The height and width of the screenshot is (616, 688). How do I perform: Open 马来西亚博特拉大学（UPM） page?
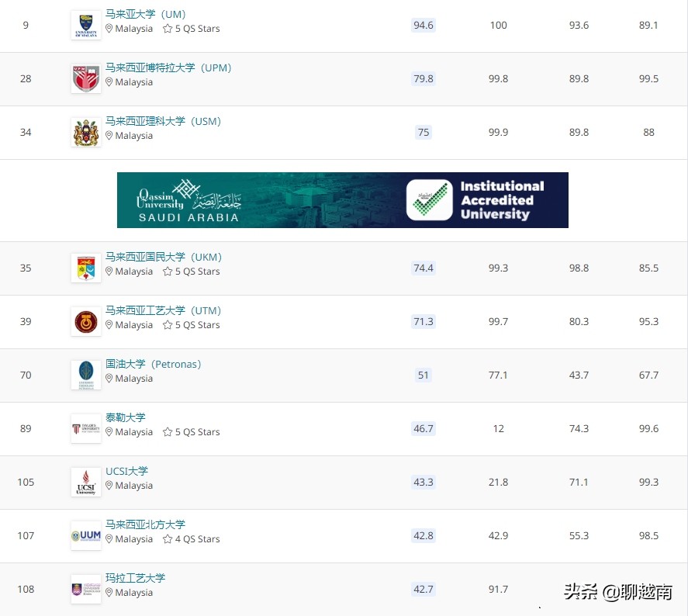point(168,67)
